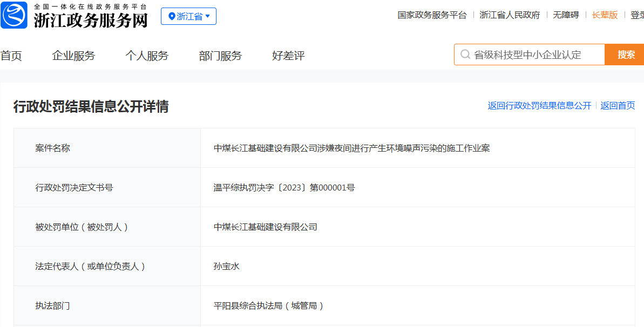Click the Zhejiang government service logo icon

14,16
